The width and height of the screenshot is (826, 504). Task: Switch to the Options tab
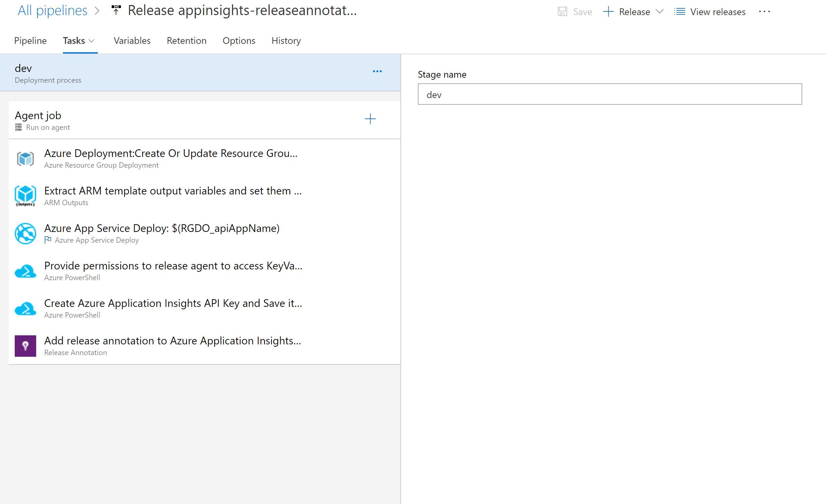(239, 40)
